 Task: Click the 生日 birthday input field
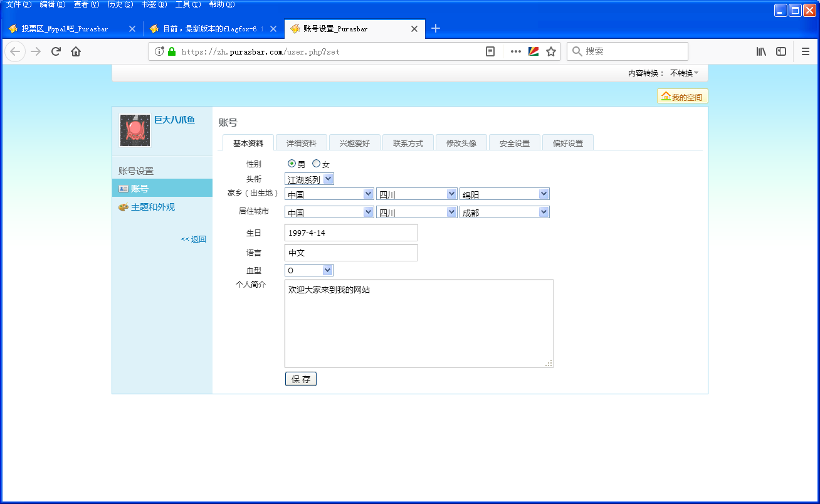point(350,233)
